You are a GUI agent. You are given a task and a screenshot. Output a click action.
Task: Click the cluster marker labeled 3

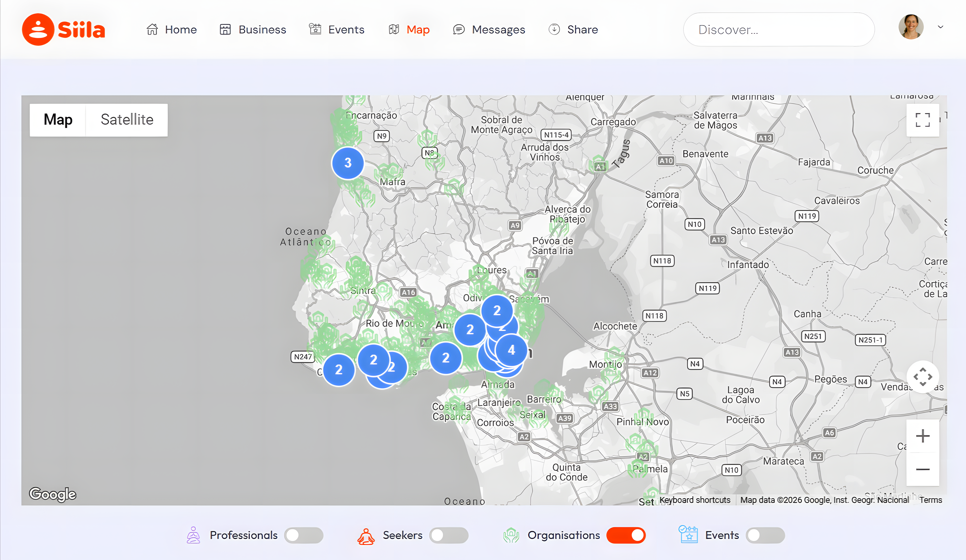click(348, 163)
